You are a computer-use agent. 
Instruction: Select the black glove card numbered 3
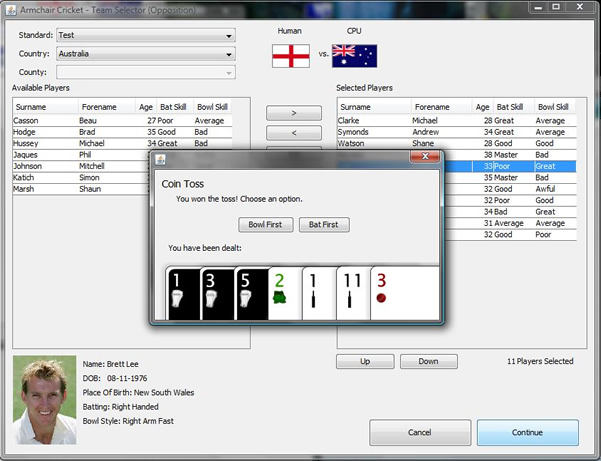pos(218,294)
